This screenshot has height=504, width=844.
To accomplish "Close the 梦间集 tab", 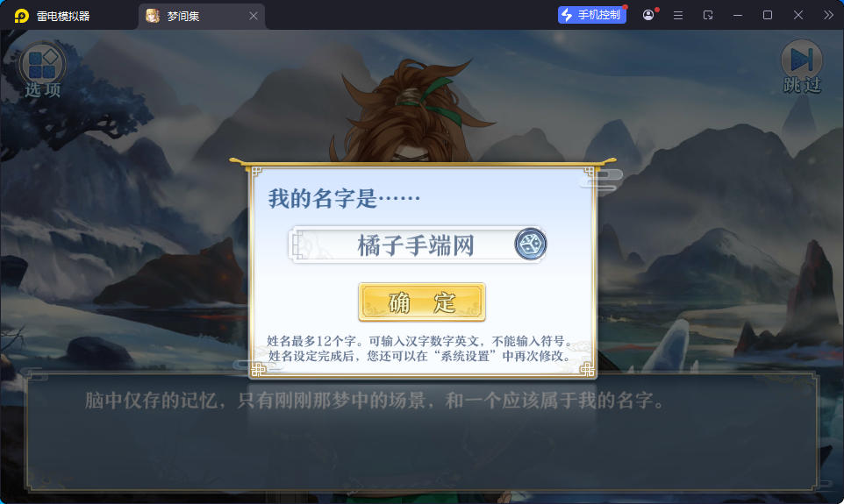I will tap(253, 16).
